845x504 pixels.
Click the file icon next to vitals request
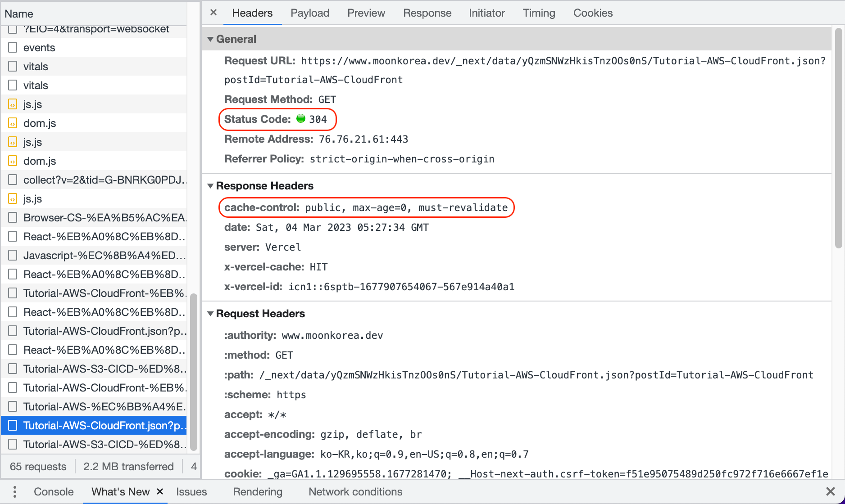(x=12, y=66)
